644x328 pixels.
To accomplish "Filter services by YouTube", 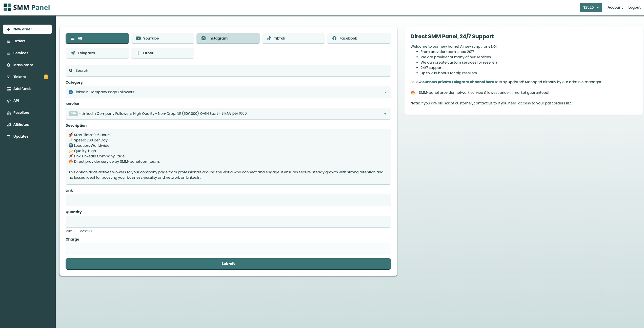I will [x=163, y=38].
